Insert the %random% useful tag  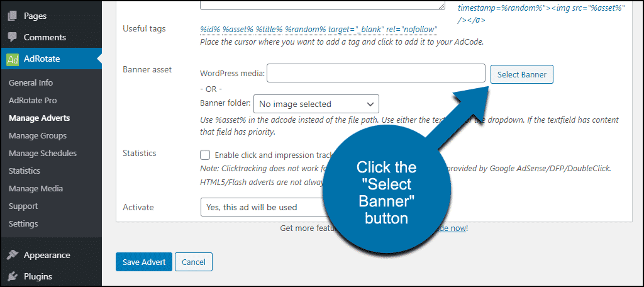coord(306,29)
